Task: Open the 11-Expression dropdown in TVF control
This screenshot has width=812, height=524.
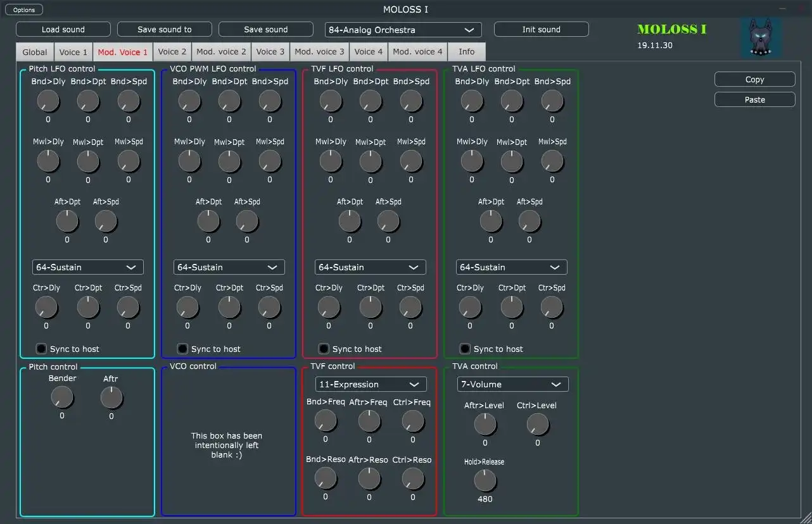Action: [371, 384]
